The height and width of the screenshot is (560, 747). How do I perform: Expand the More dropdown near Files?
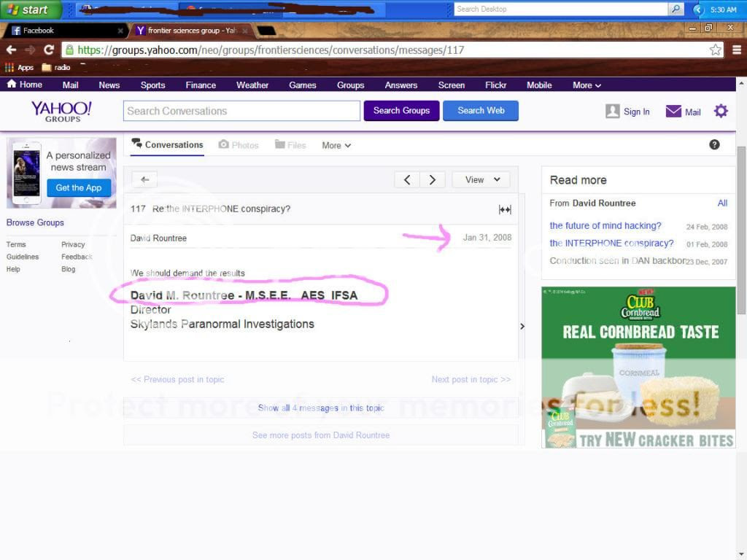point(336,145)
